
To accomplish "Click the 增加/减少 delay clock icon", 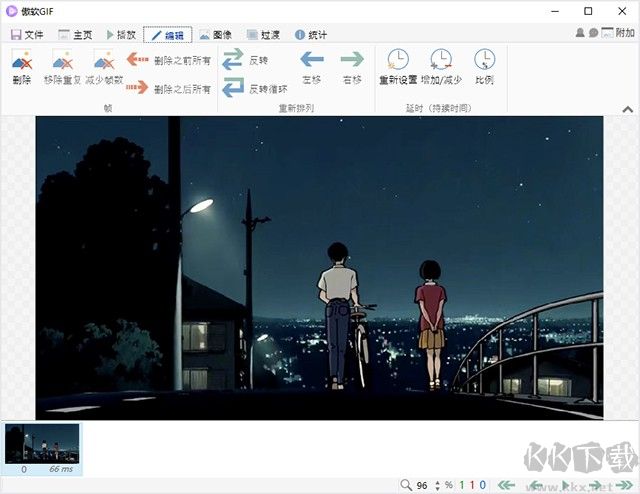I will click(441, 59).
